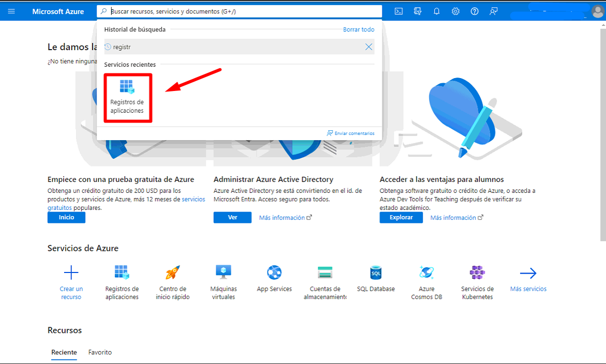Click the Inicio button for free trial

click(x=66, y=217)
